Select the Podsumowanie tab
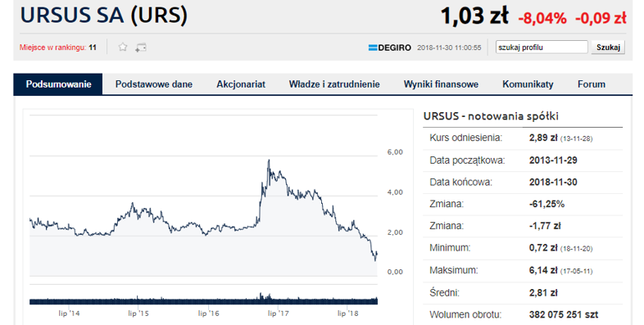Image resolution: width=644 pixels, height=325 pixels. tap(58, 84)
